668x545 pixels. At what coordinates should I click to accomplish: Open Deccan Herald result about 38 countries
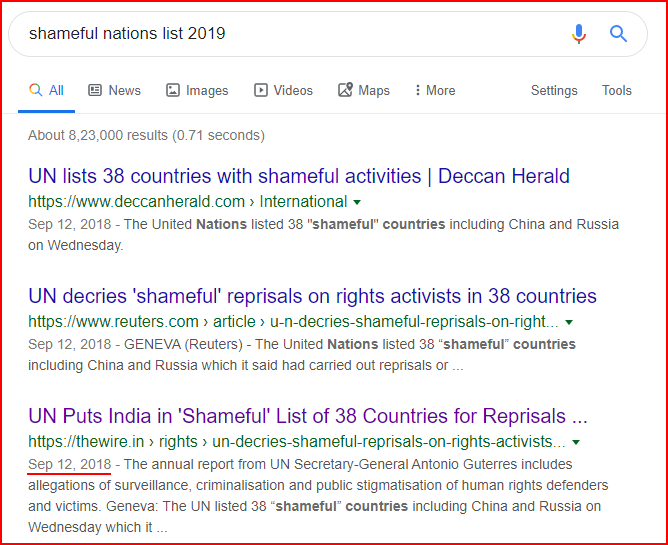tap(299, 176)
